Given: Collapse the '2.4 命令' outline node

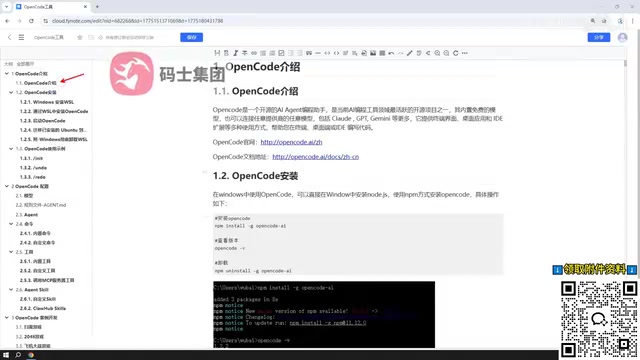Looking at the screenshot, I should coord(11,224).
